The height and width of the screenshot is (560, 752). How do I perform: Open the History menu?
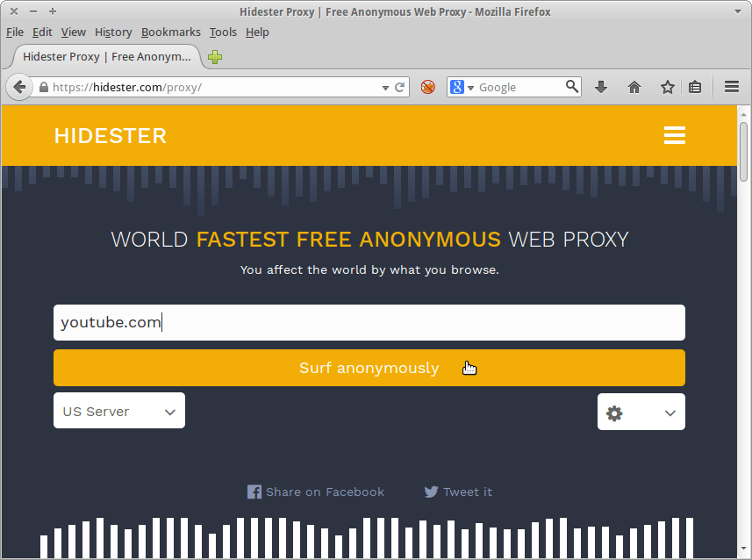click(113, 32)
